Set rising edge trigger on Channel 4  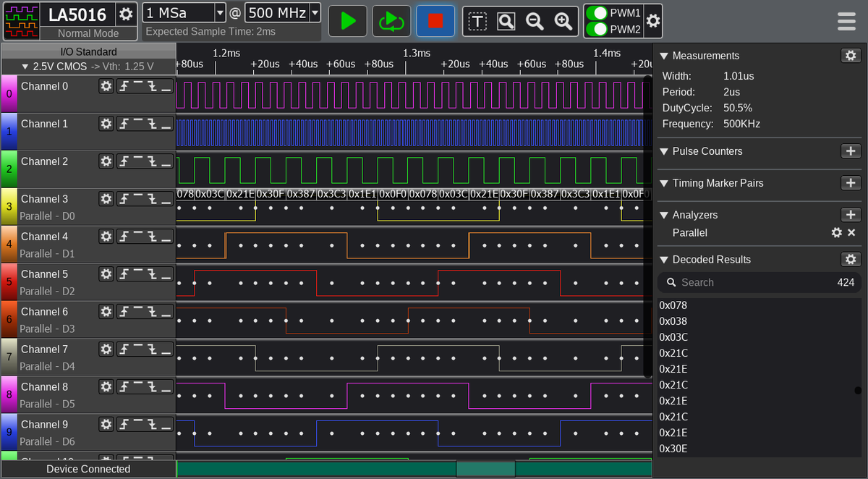124,237
